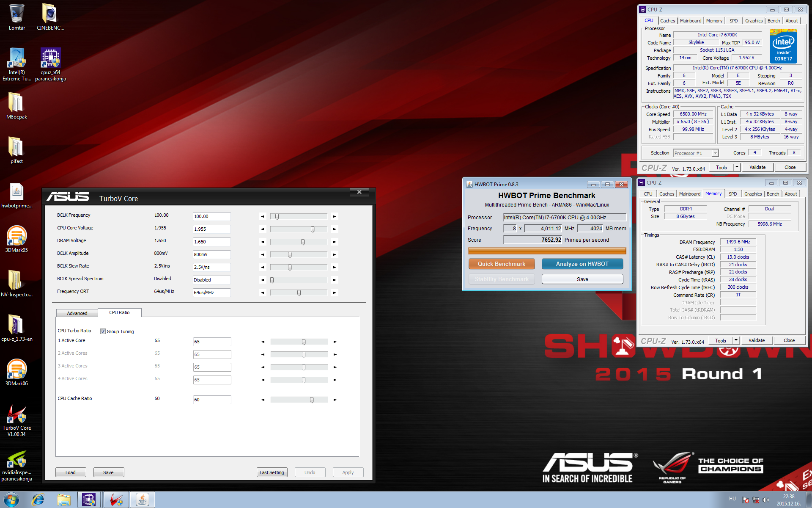Open the Caches tab in top CPU-Z window
This screenshot has width=812, height=508.
tap(668, 21)
